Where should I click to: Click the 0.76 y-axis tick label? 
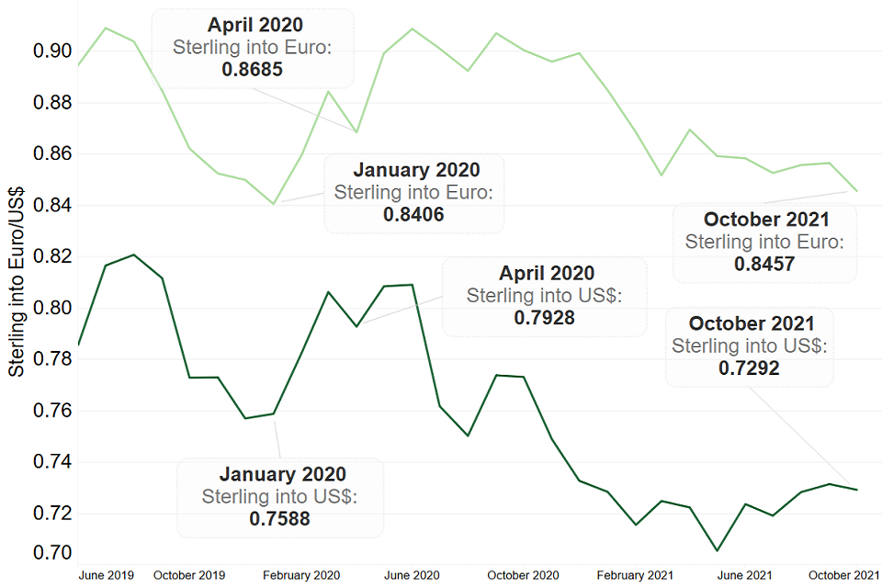point(52,410)
